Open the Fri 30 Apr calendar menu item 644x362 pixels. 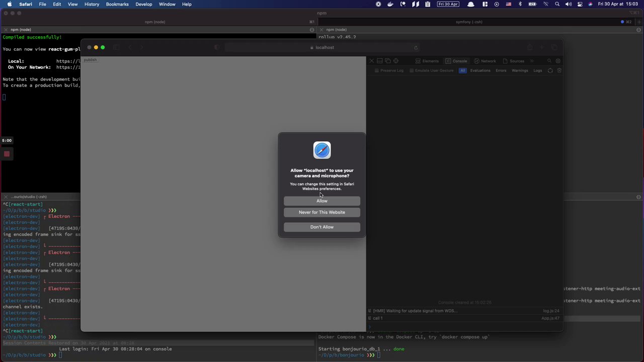tap(448, 4)
